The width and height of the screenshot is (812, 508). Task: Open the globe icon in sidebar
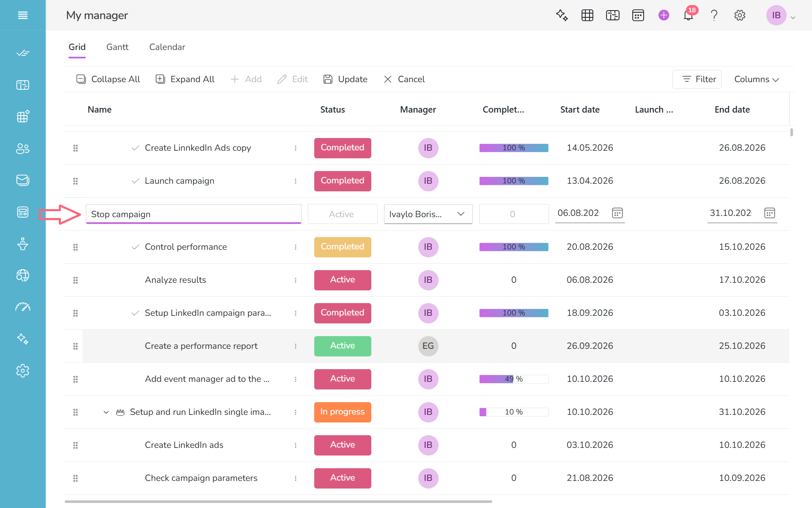23,276
